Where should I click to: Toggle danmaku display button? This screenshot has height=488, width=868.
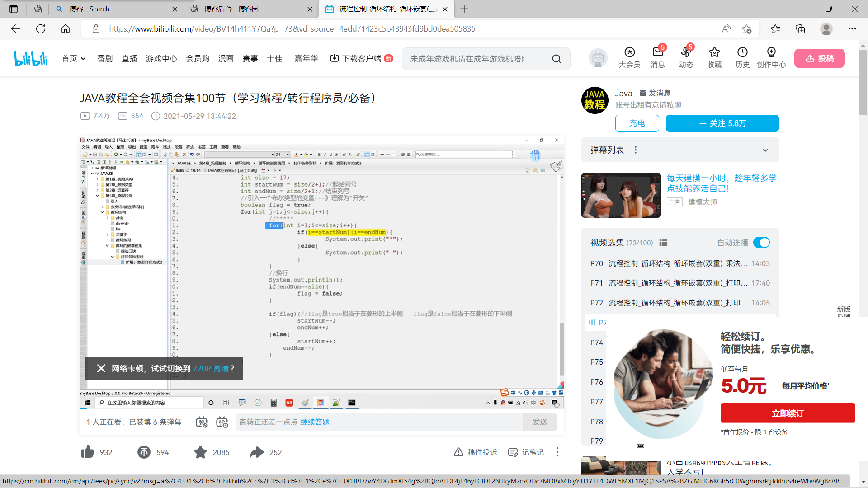(x=202, y=422)
